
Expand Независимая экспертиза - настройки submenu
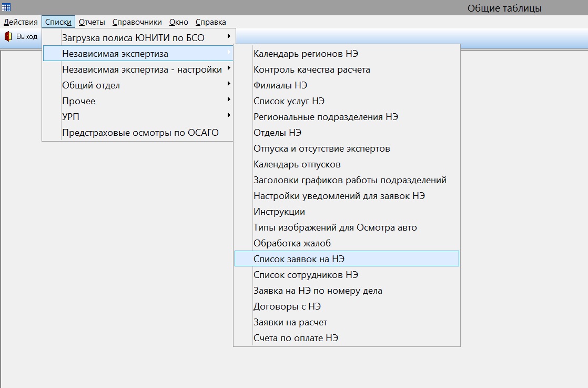click(x=138, y=69)
